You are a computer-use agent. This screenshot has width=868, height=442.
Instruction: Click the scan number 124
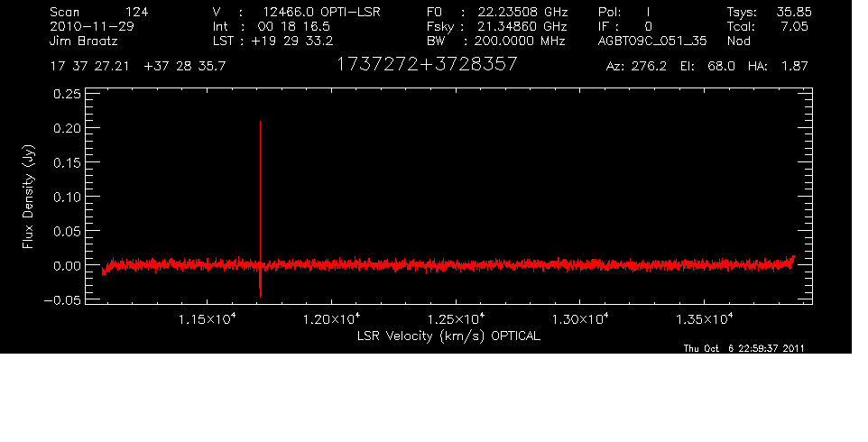tap(137, 12)
